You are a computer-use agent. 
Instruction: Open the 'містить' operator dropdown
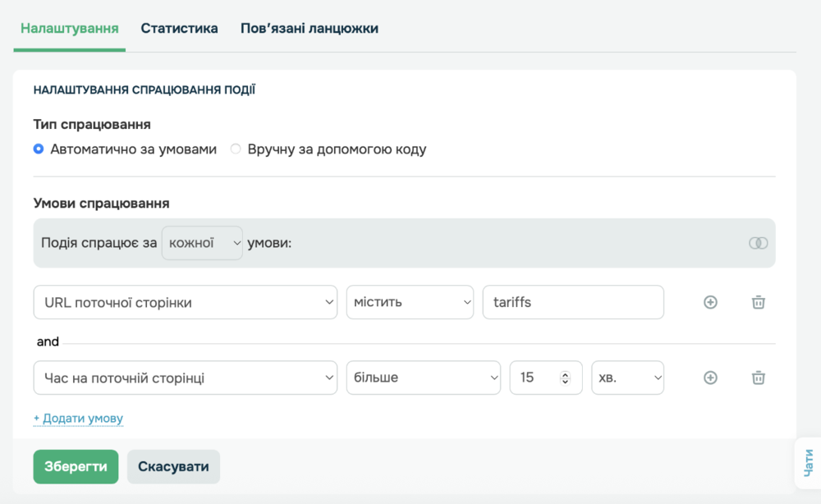click(x=410, y=302)
